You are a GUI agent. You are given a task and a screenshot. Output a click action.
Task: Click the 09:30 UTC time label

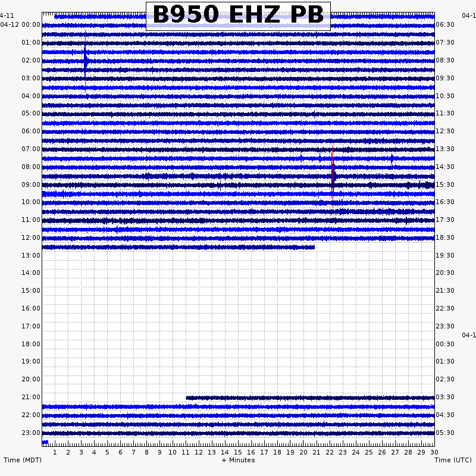(445, 79)
